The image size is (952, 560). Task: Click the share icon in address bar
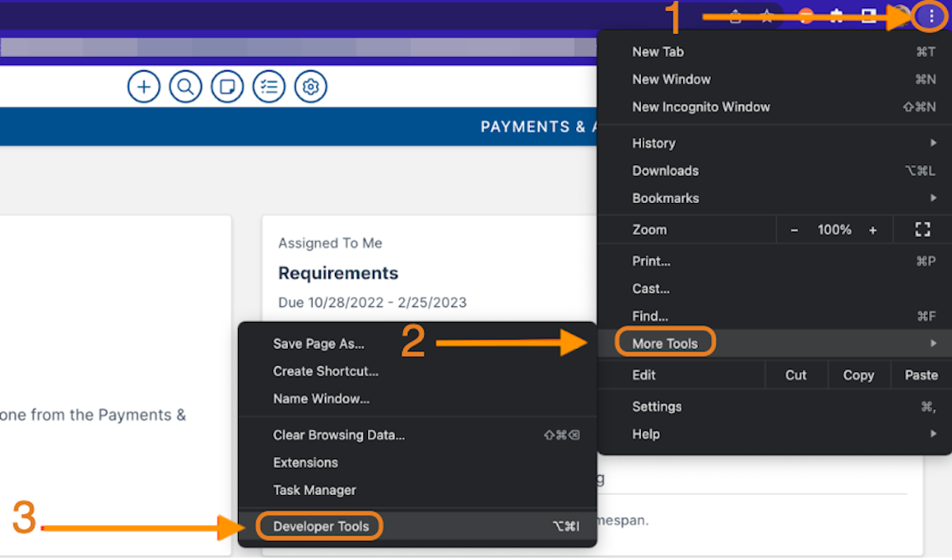tap(736, 17)
